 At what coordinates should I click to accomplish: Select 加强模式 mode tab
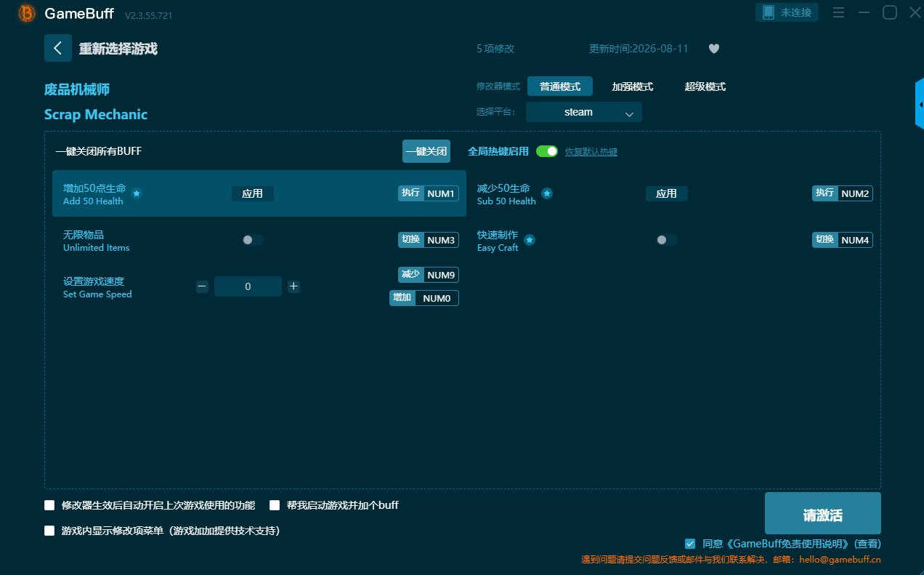pyautogui.click(x=633, y=87)
